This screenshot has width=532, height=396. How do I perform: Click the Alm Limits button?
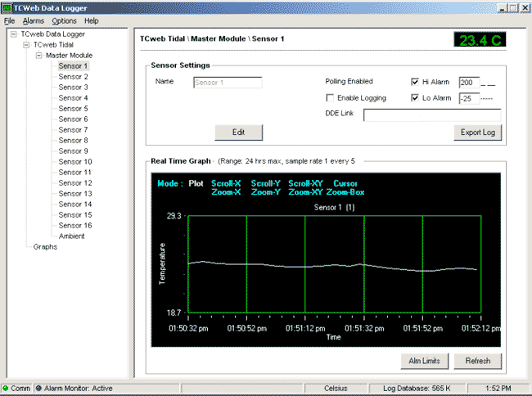pyautogui.click(x=424, y=361)
